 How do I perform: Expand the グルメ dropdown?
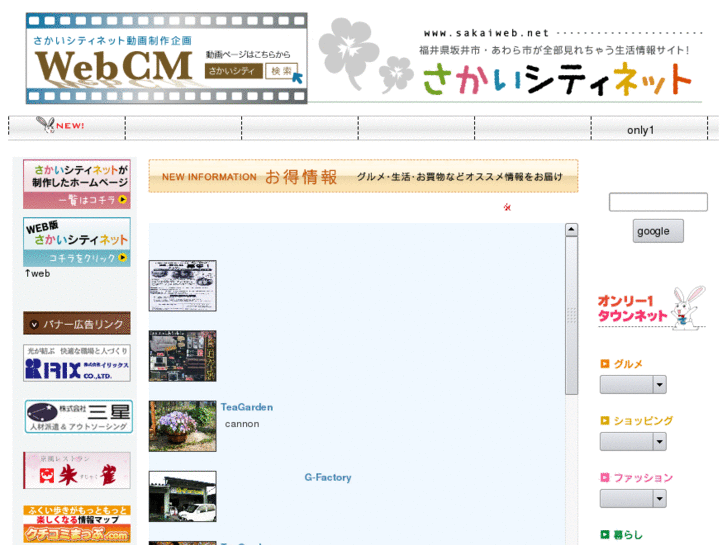(x=633, y=385)
